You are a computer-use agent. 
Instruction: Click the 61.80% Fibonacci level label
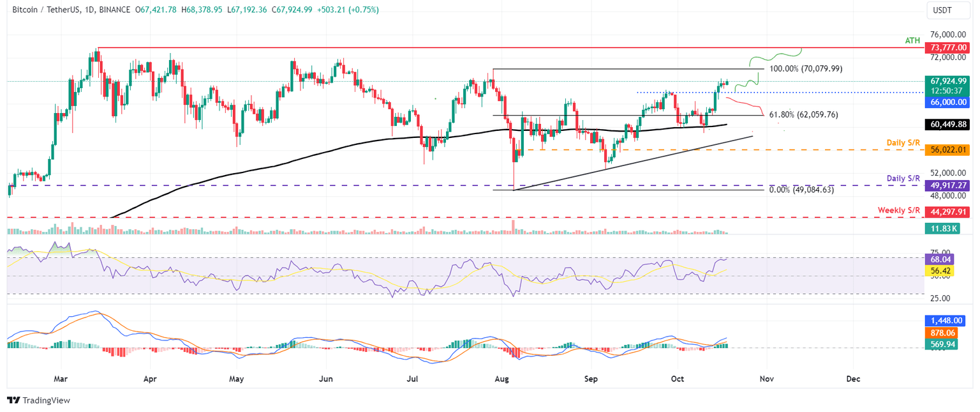tap(803, 115)
